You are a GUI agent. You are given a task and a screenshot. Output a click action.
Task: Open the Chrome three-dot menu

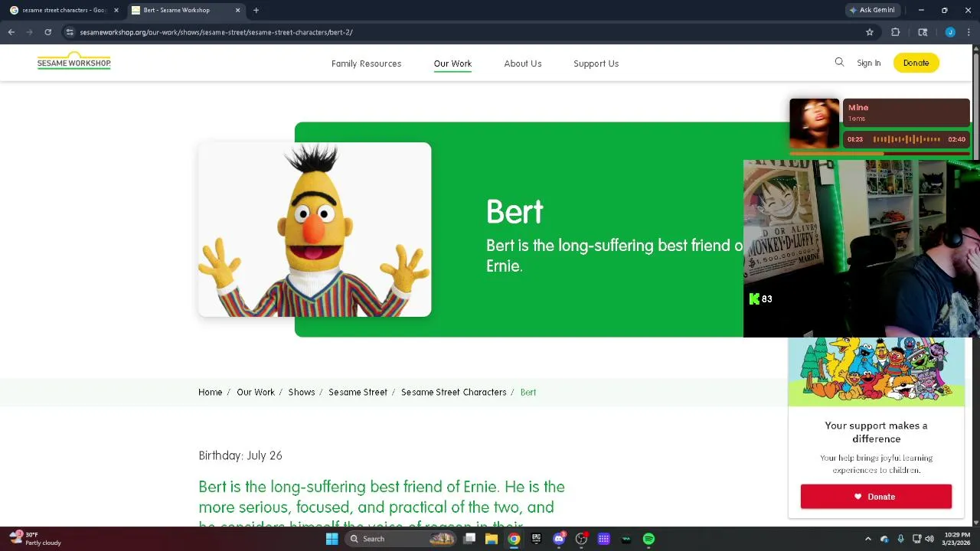969,32
